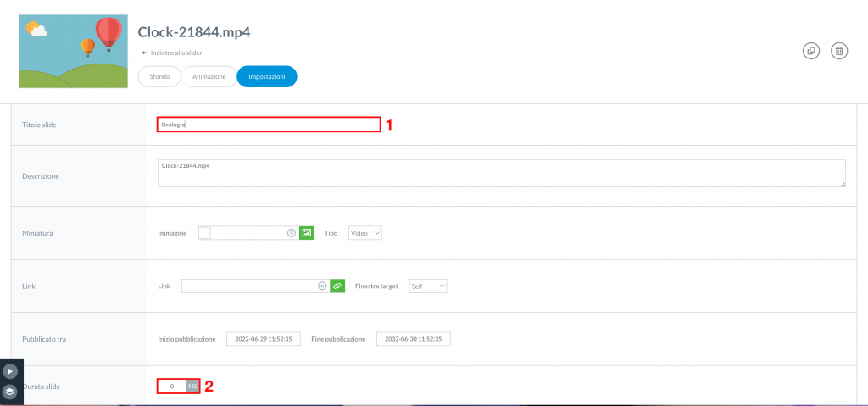Click the Miniatura Immagine input field
The width and height of the screenshot is (868, 406).
248,233
